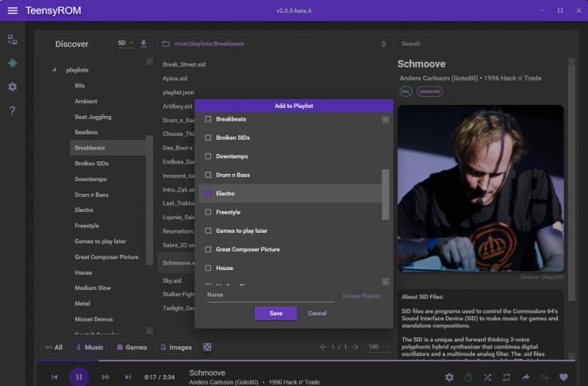
Task: Open the hamburger navigation menu
Action: [13, 10]
